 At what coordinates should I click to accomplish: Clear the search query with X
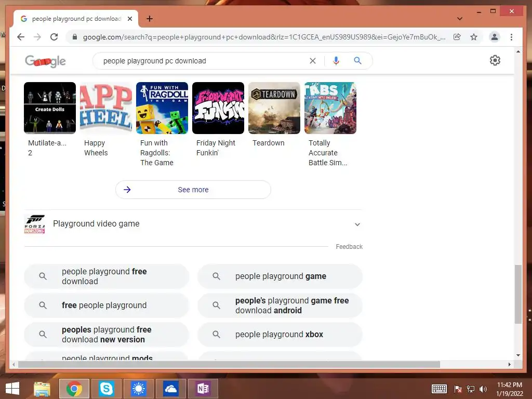(312, 61)
